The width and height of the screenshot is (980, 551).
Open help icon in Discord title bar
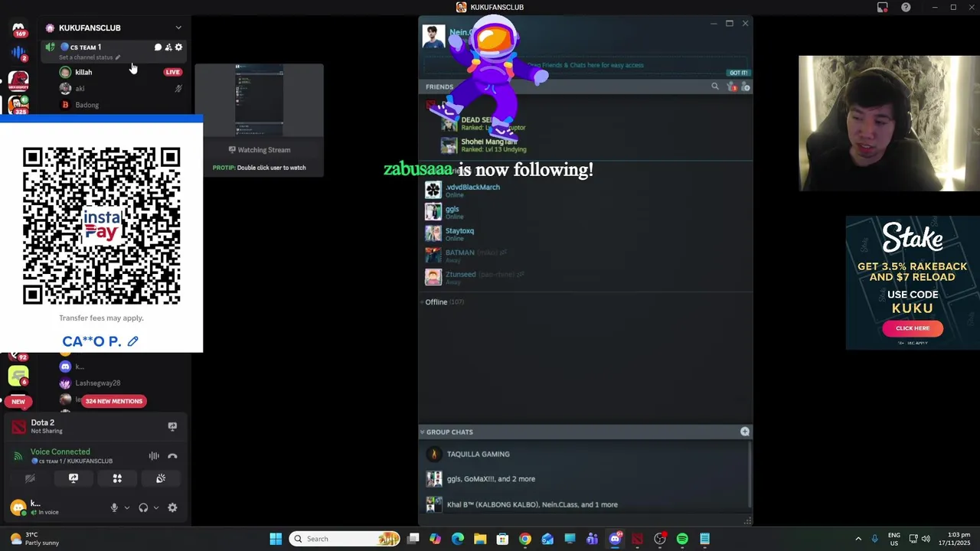coord(906,7)
